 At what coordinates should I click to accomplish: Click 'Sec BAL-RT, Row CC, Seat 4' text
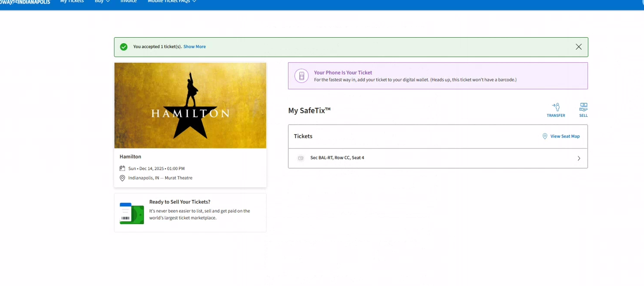[337, 158]
